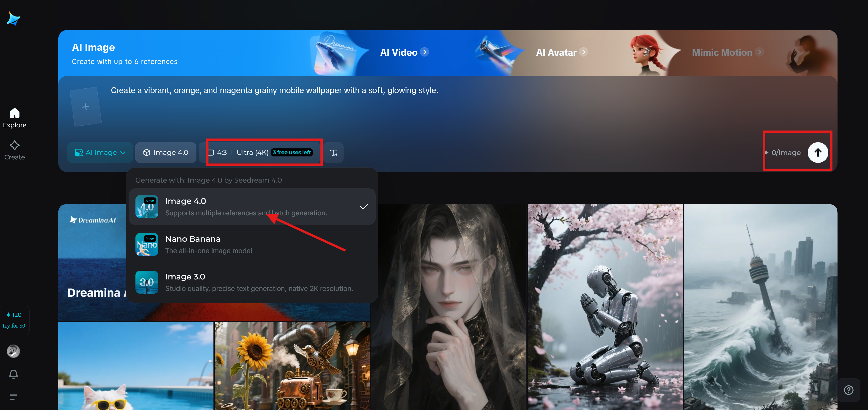The image size is (868, 410).
Task: Open the praying robot thumbnail
Action: 605,306
